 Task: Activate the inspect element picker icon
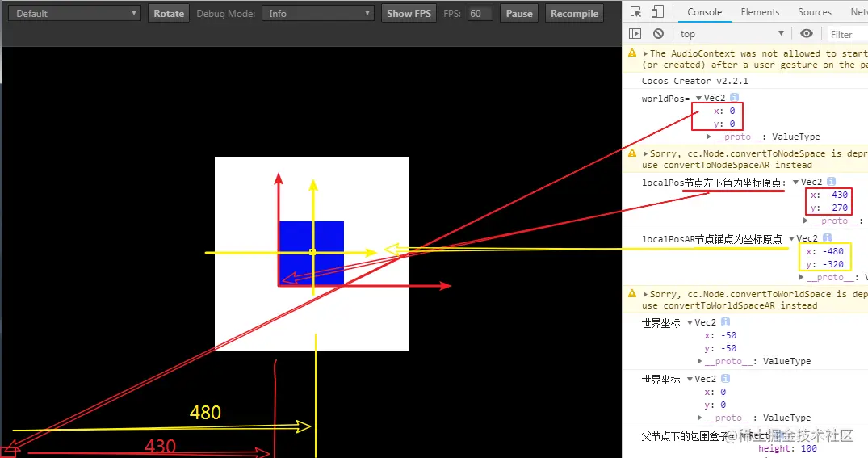pos(636,11)
